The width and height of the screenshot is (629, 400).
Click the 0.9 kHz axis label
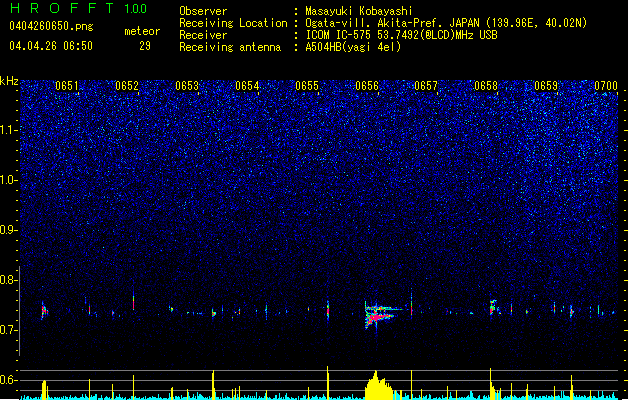9,230
